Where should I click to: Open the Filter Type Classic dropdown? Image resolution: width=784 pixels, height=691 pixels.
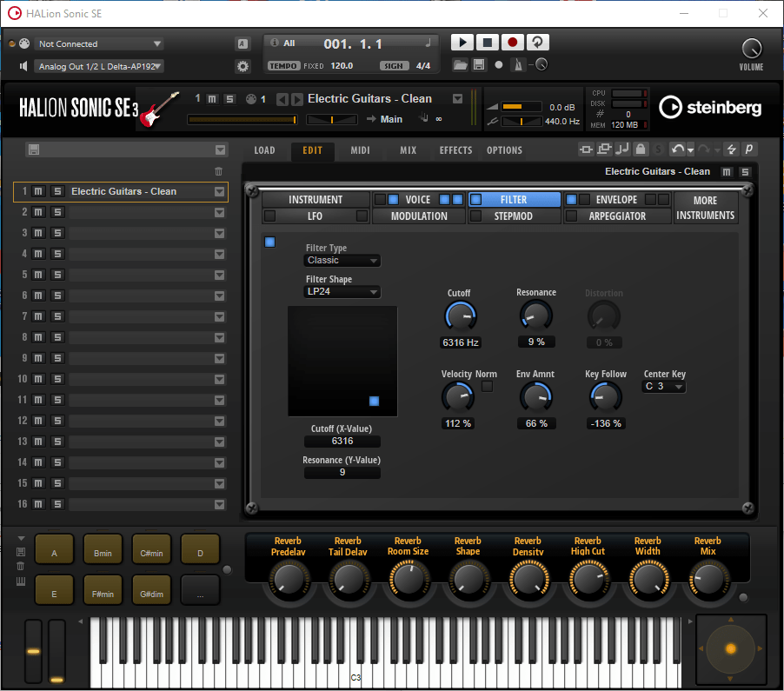pyautogui.click(x=342, y=261)
